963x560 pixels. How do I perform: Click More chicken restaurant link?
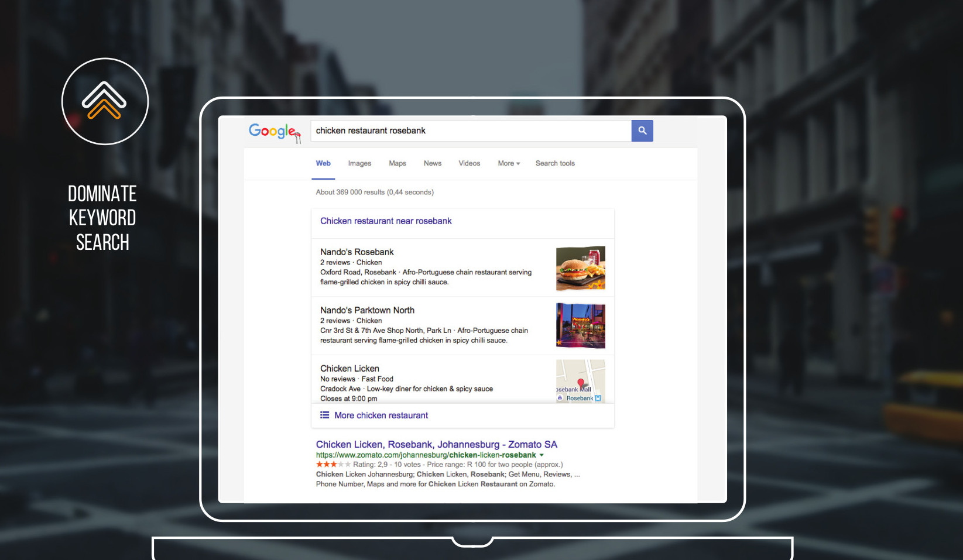point(381,415)
